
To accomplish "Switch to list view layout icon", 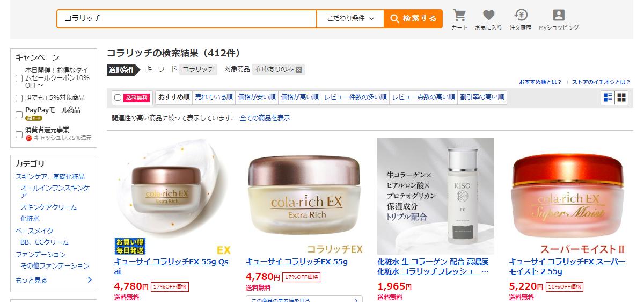I will click(608, 97).
